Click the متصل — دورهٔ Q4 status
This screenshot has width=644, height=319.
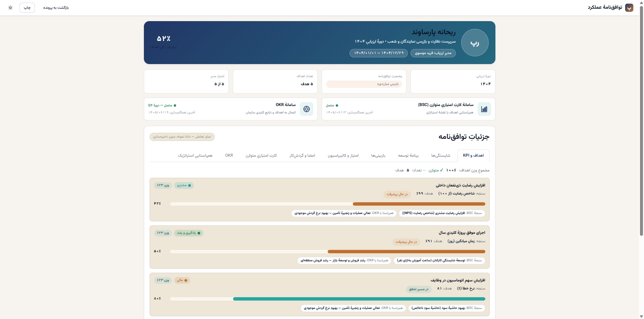point(162,106)
